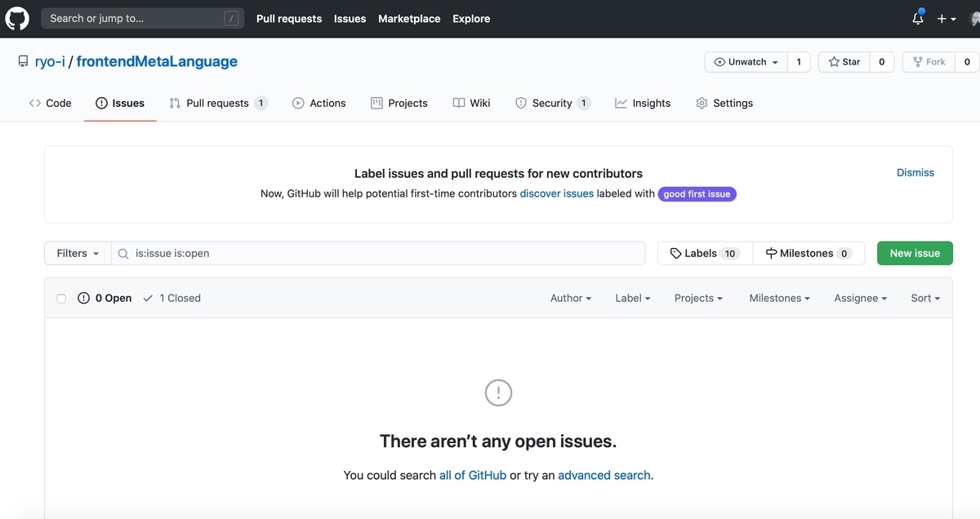Switch to the Projects tab
This screenshot has width=980, height=519.
click(x=399, y=103)
